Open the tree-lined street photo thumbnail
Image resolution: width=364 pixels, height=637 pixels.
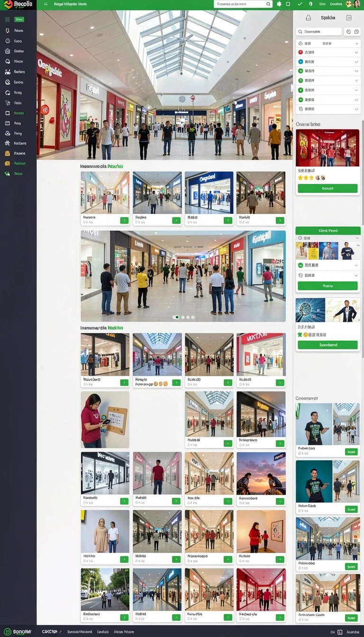click(105, 590)
